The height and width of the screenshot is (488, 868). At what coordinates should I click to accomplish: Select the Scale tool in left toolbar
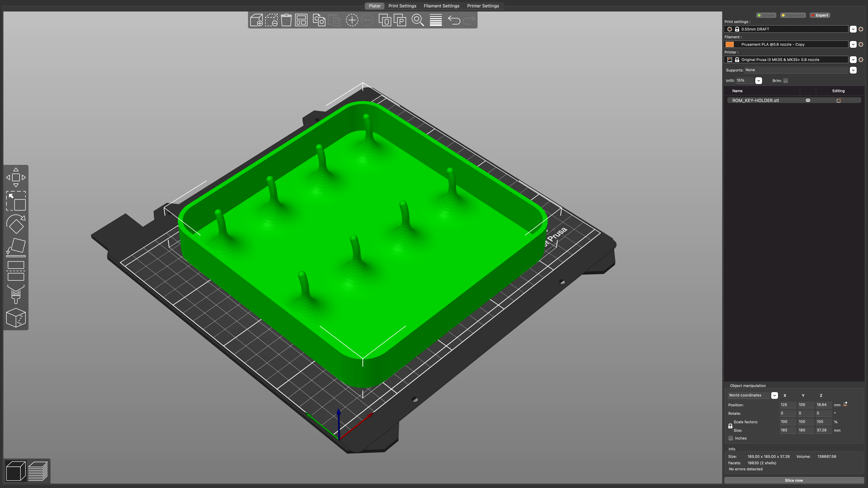[x=16, y=201]
